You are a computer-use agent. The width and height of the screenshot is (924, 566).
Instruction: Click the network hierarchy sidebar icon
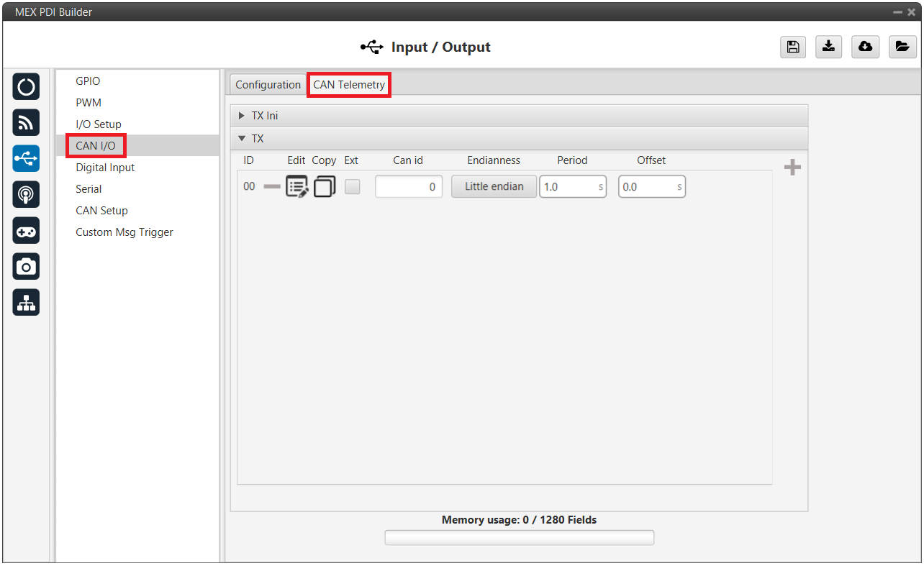26,303
